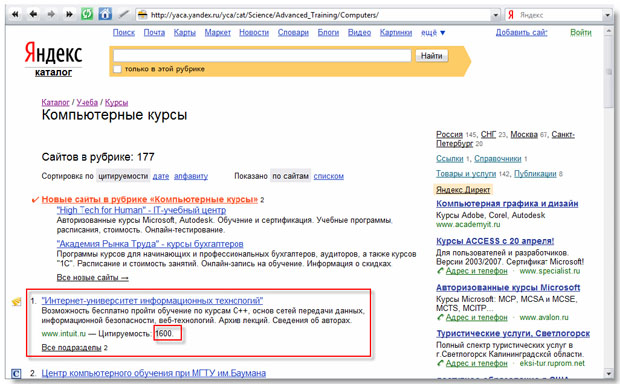
Task: Expand the 'ещё' services menu
Action: (433, 33)
